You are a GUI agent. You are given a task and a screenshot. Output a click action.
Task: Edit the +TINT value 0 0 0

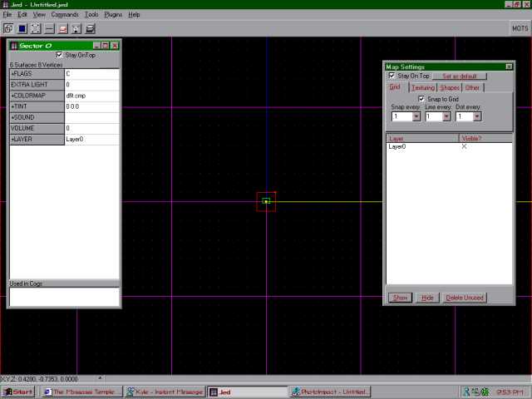[x=92, y=106]
